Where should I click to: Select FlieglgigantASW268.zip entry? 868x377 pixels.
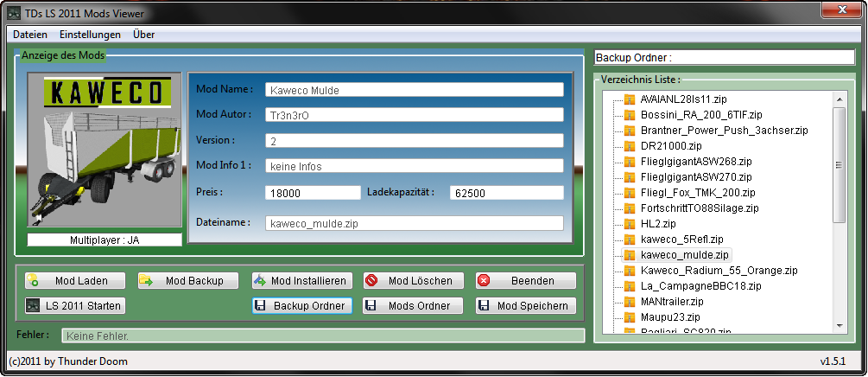point(696,162)
